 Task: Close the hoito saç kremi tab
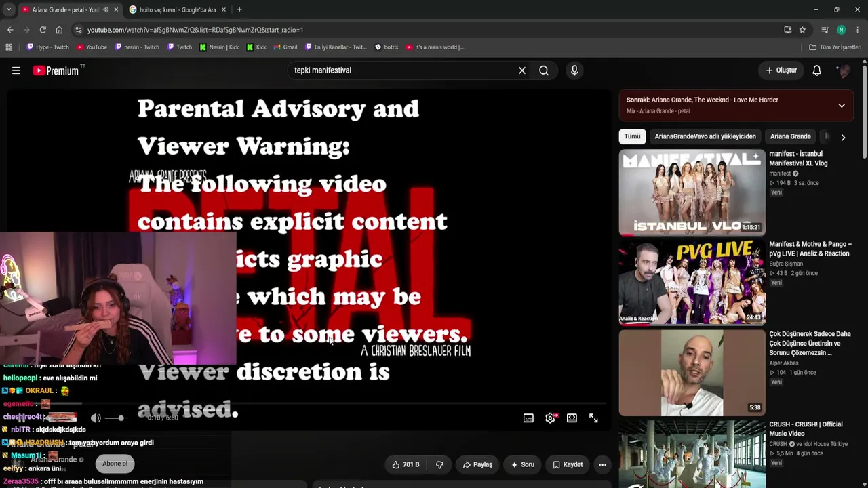pos(224,9)
